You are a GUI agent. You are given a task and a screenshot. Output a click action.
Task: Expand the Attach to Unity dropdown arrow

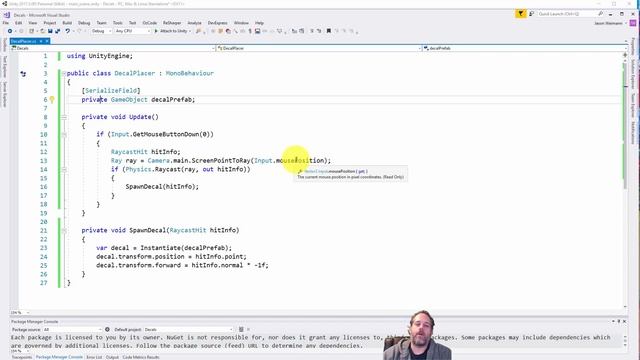[190, 31]
